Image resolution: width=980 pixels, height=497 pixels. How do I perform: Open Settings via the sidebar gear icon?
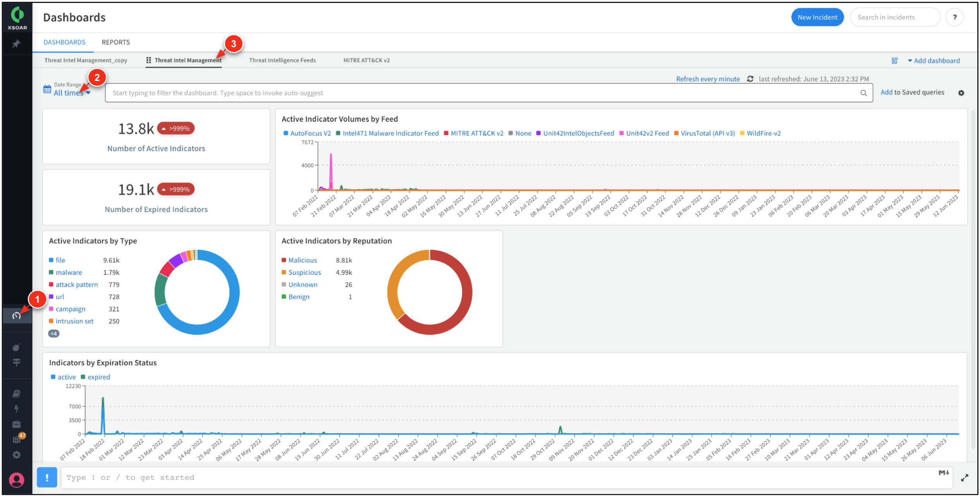coord(16,455)
